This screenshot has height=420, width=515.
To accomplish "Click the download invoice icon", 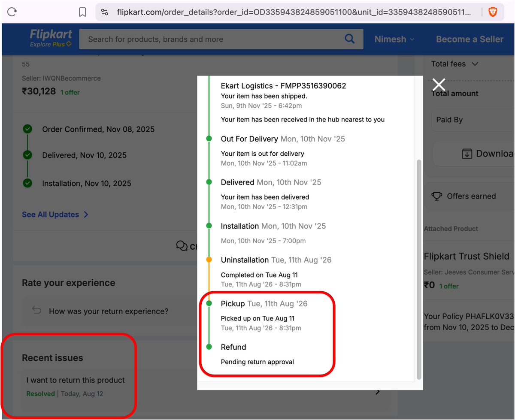I will pyautogui.click(x=467, y=154).
